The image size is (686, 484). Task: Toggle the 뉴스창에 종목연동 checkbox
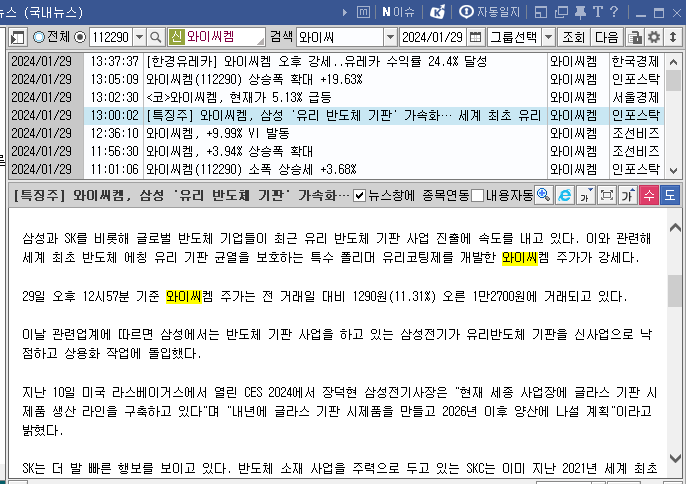click(359, 196)
